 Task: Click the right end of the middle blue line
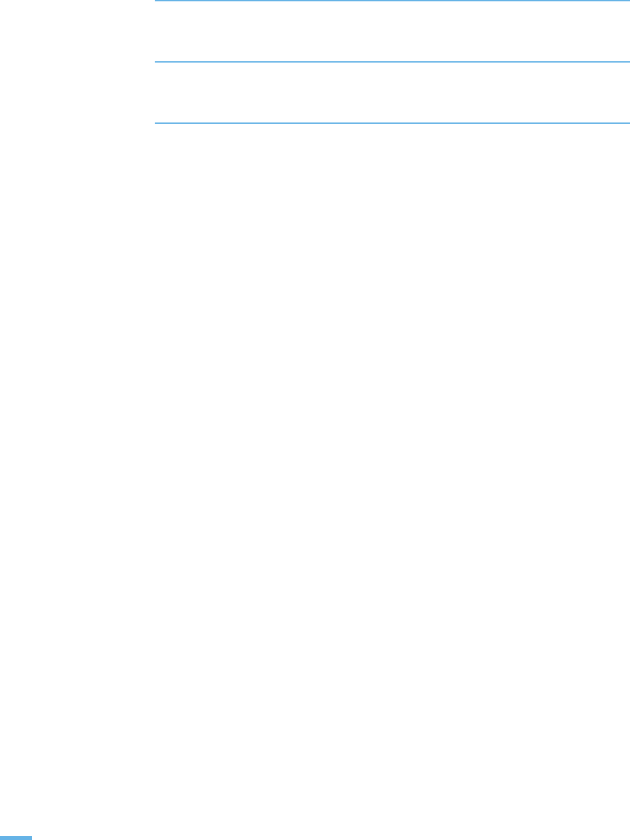coord(627,62)
